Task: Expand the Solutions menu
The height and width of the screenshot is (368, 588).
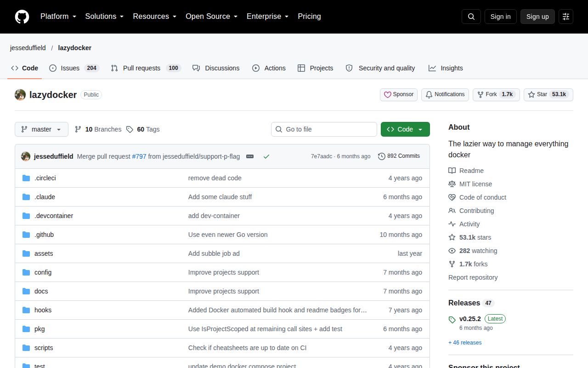Action: (104, 17)
